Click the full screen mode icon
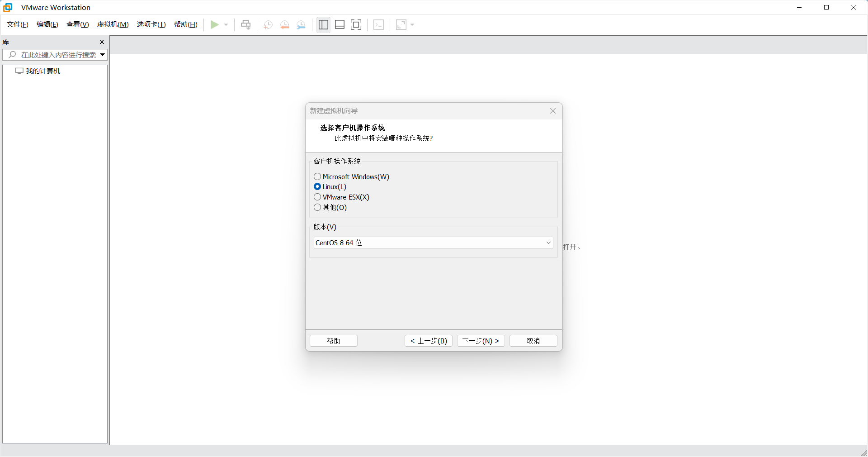The width and height of the screenshot is (868, 457). pyautogui.click(x=356, y=24)
